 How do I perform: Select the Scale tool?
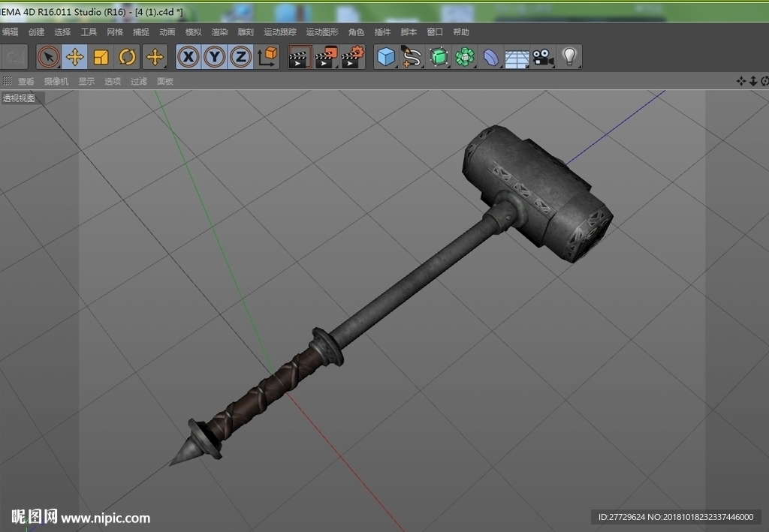coord(101,57)
